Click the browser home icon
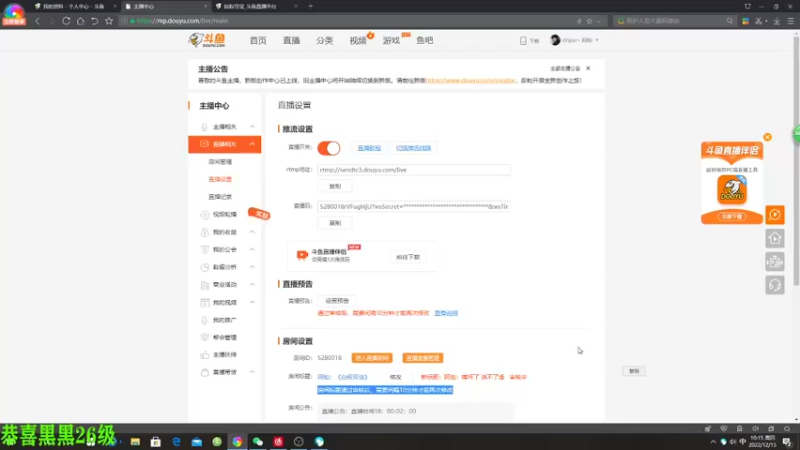800x450 pixels. [81, 21]
